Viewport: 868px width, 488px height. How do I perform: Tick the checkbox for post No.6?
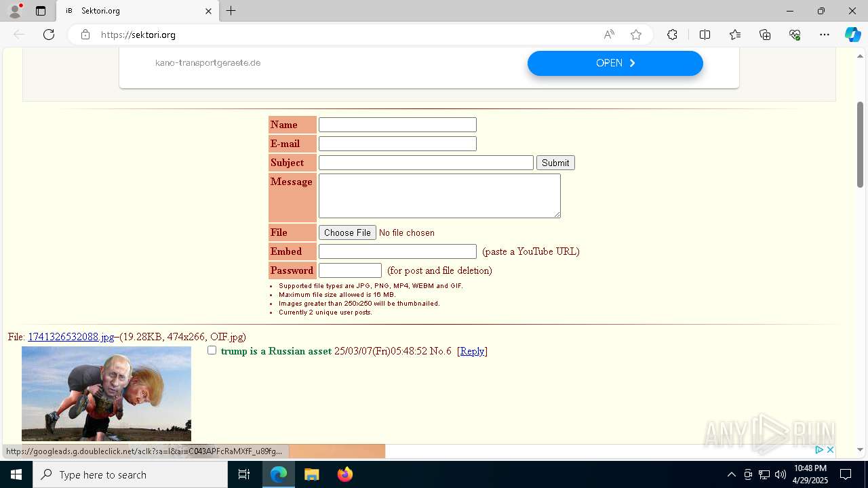(x=212, y=350)
